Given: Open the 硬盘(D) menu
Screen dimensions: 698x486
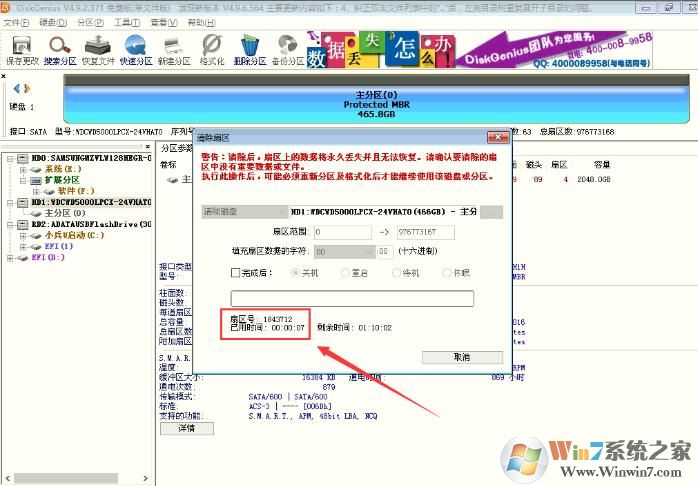Looking at the screenshot, I should [53, 22].
